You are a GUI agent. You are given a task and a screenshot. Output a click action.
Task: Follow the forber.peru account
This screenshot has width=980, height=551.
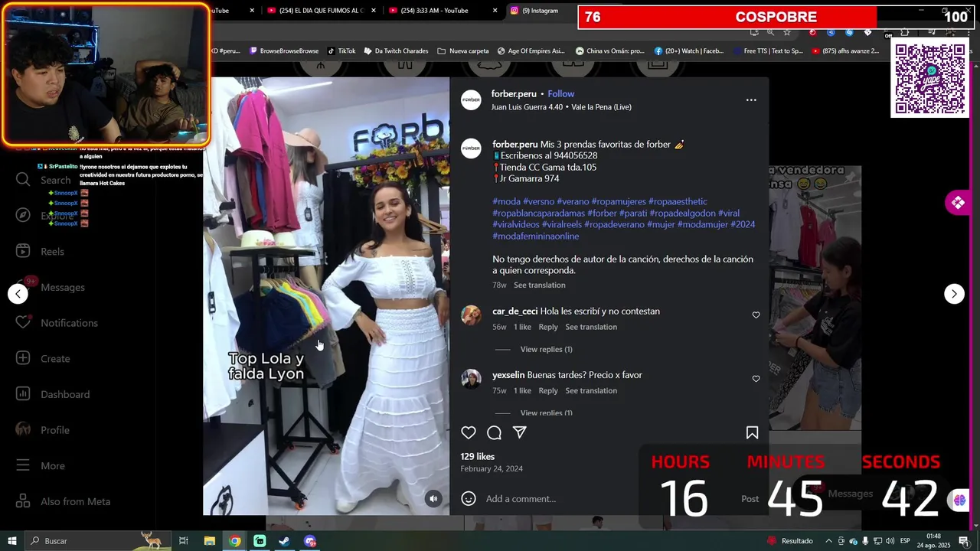(x=560, y=93)
